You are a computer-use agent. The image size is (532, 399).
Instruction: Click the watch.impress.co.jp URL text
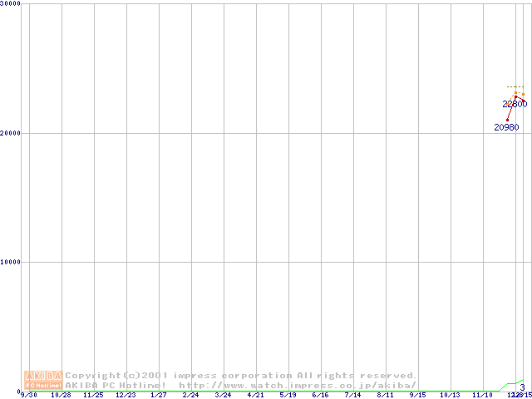[298, 385]
